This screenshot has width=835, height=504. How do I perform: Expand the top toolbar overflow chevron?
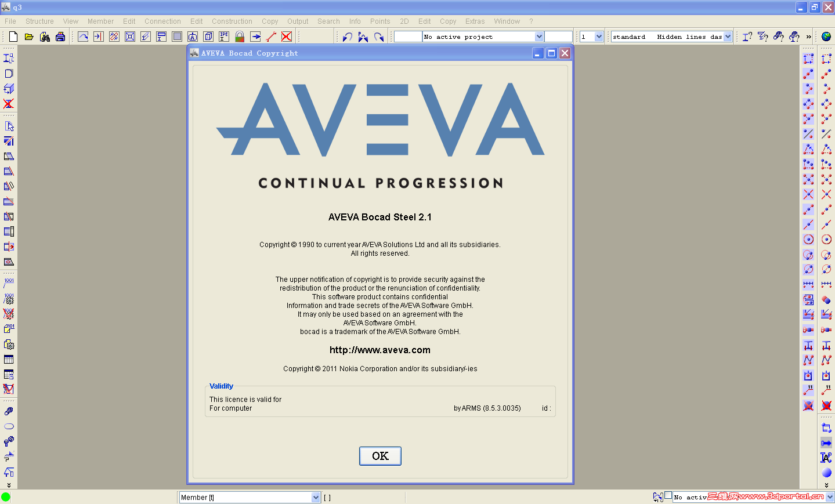click(x=809, y=37)
